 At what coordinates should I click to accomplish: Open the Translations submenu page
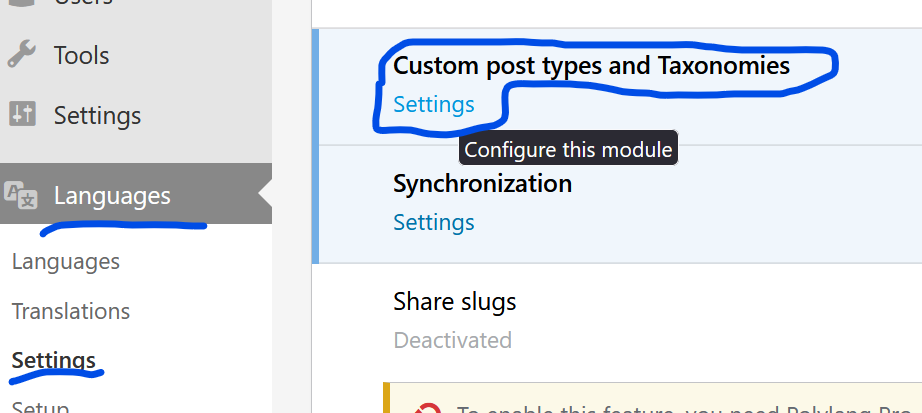[x=71, y=311]
